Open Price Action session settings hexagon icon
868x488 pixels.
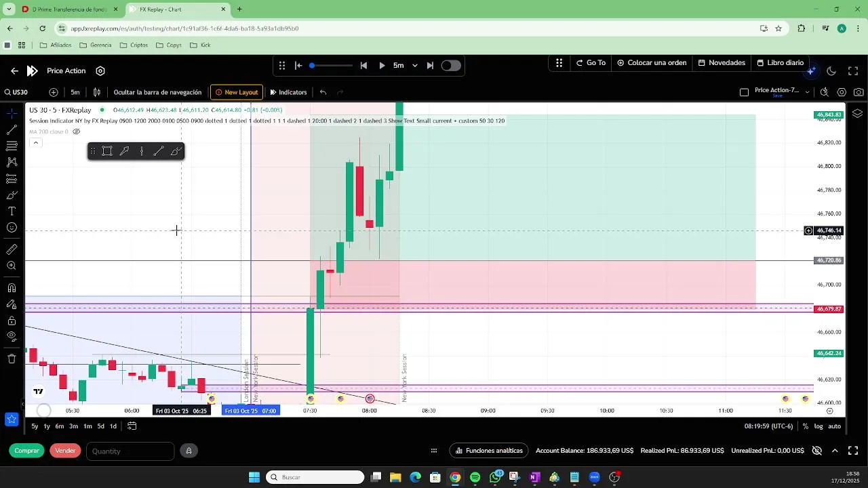point(100,70)
